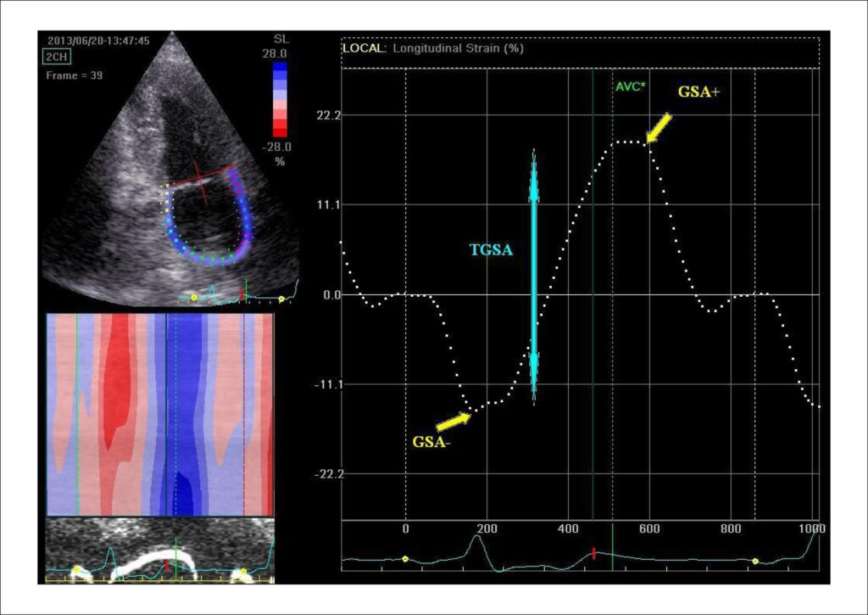Screen dimensions: 868x615
Task: Click the 0.0 y-axis label
Action: pyautogui.click(x=332, y=294)
